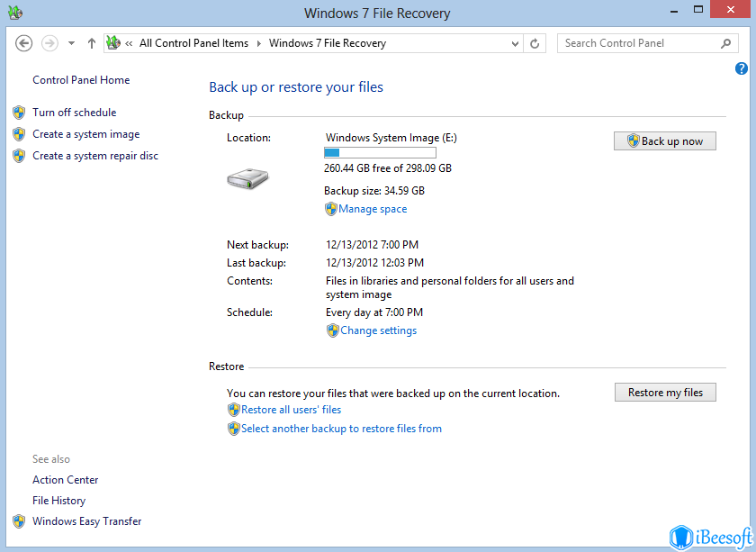Click the shield icon before Manage space
Viewport: 756px width, 552px height.
tap(332, 209)
